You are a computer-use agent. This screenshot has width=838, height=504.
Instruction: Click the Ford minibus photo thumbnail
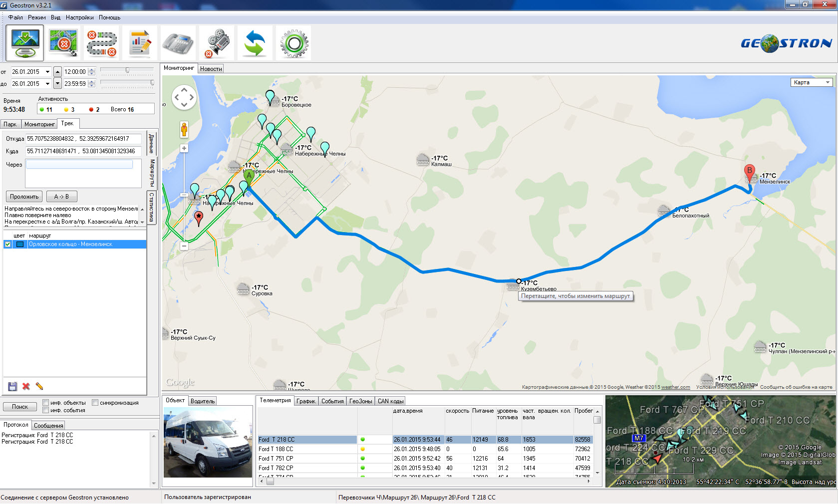(x=208, y=442)
